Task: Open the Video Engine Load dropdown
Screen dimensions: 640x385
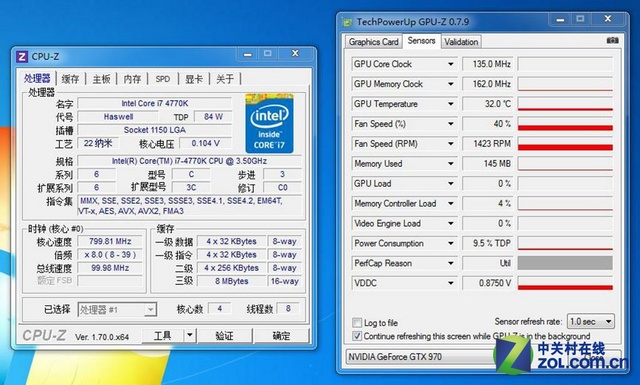Action: coord(451,223)
